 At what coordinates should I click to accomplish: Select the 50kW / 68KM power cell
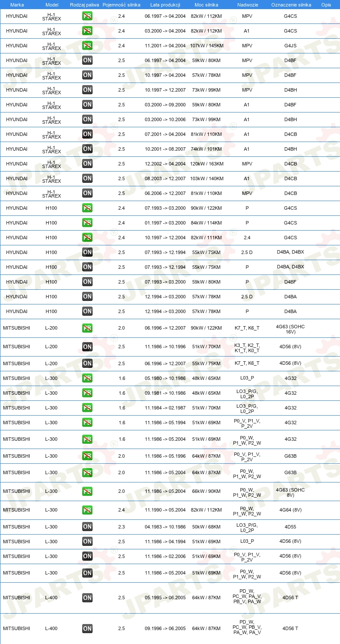[x=207, y=527]
